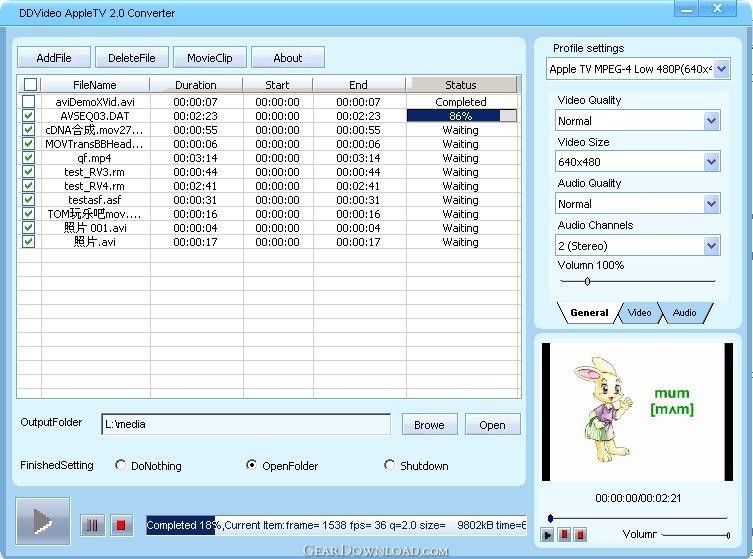The height and width of the screenshot is (559, 753).
Task: Select the OpenFolder finished setting
Action: coord(251,465)
